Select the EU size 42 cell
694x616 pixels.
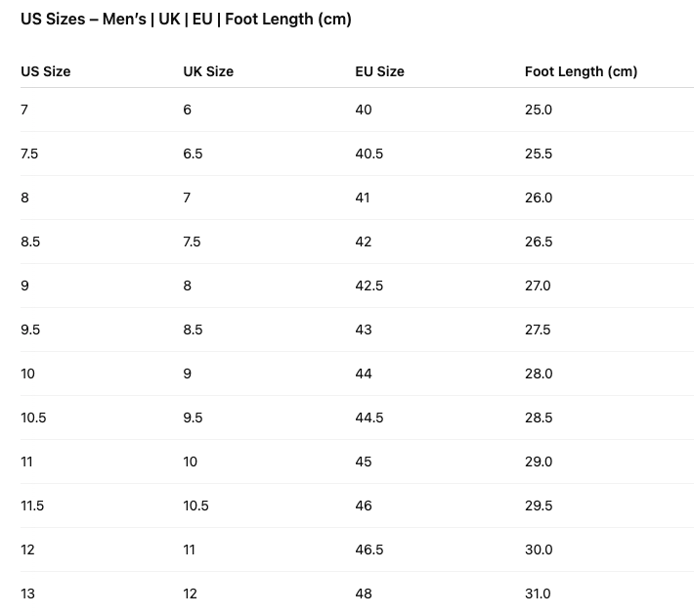click(x=364, y=242)
